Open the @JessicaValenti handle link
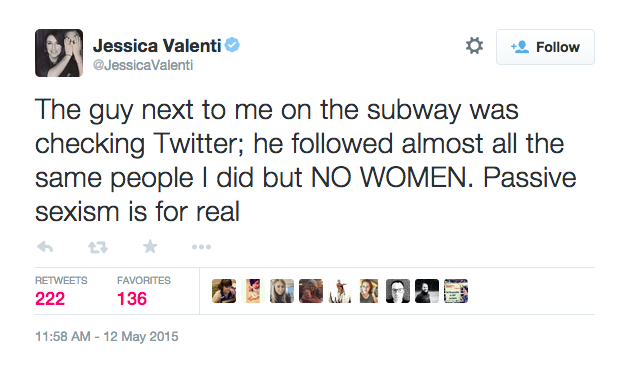This screenshot has width=628, height=368. [143, 65]
